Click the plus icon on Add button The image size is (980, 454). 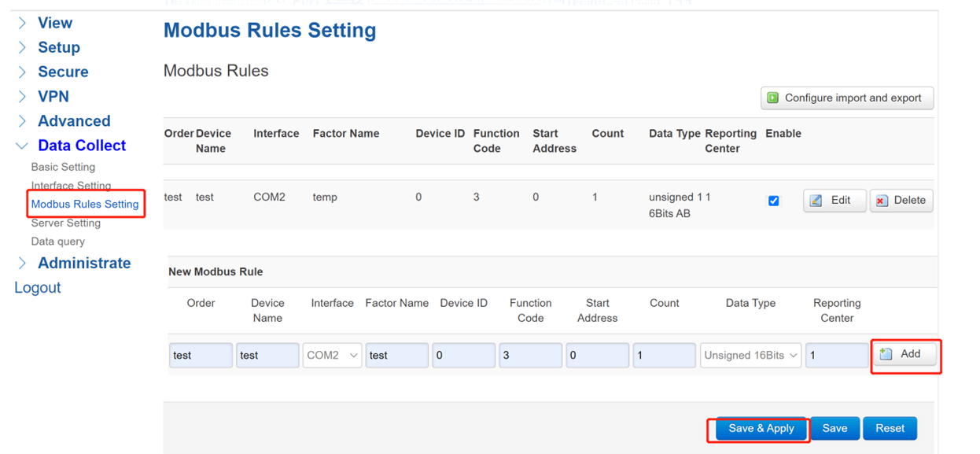click(x=886, y=354)
